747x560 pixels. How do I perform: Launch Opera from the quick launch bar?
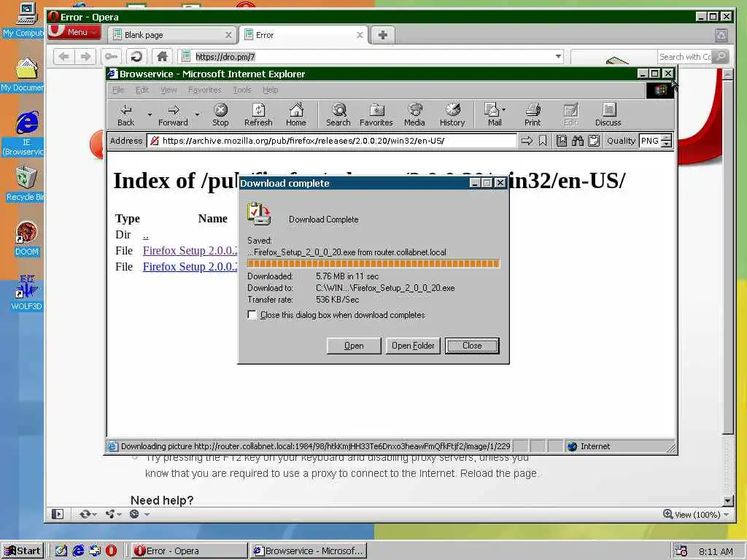[111, 551]
